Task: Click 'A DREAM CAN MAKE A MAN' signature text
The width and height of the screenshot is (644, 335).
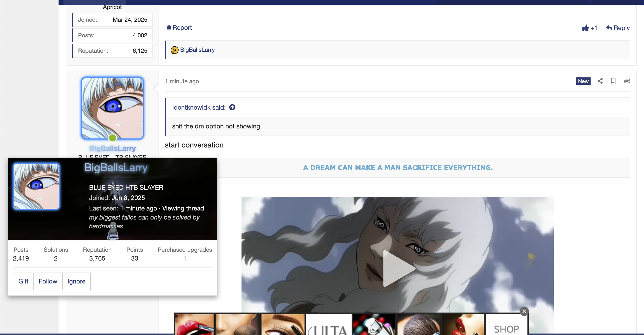Action: pyautogui.click(x=398, y=167)
